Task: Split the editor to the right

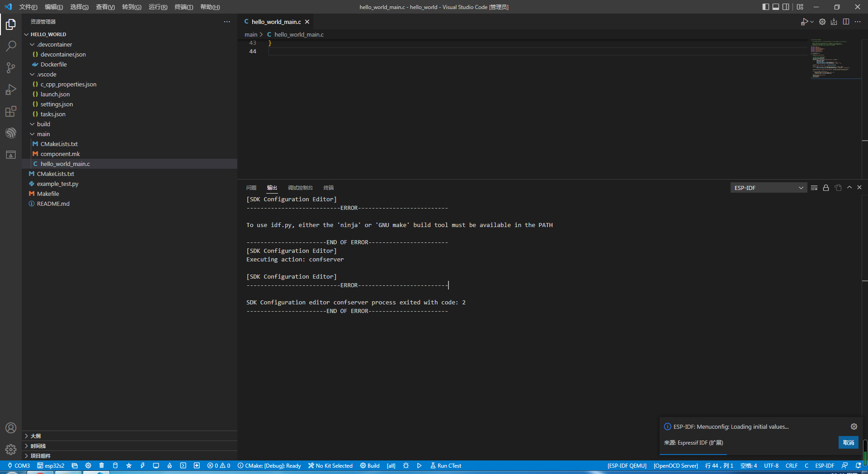Action: click(846, 22)
